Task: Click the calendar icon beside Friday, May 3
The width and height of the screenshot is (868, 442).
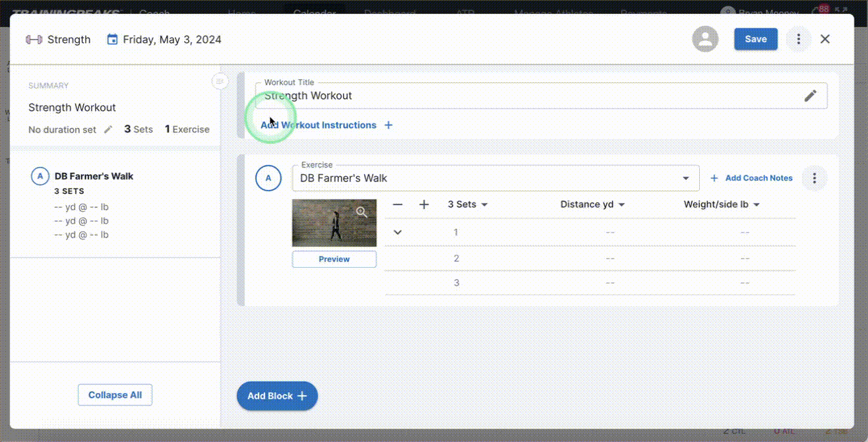Action: (112, 39)
